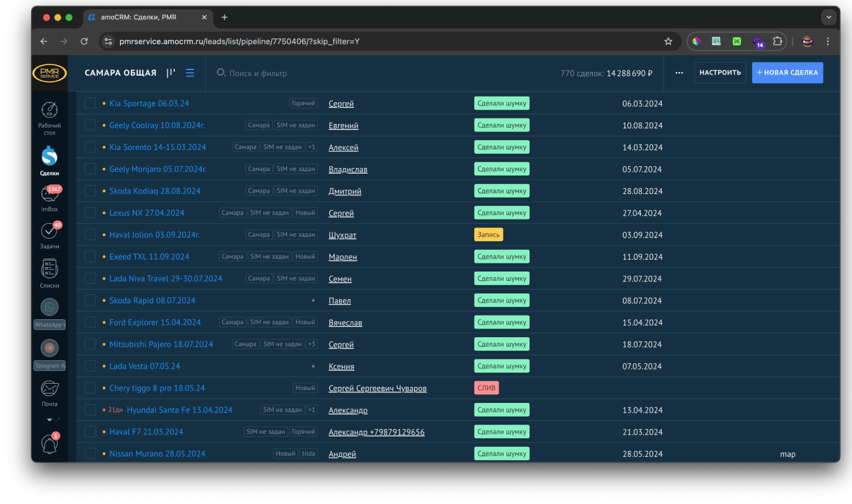This screenshot has width=852, height=504.
Task: Open the WhatsApp widget in sidebar
Action: tap(50, 314)
